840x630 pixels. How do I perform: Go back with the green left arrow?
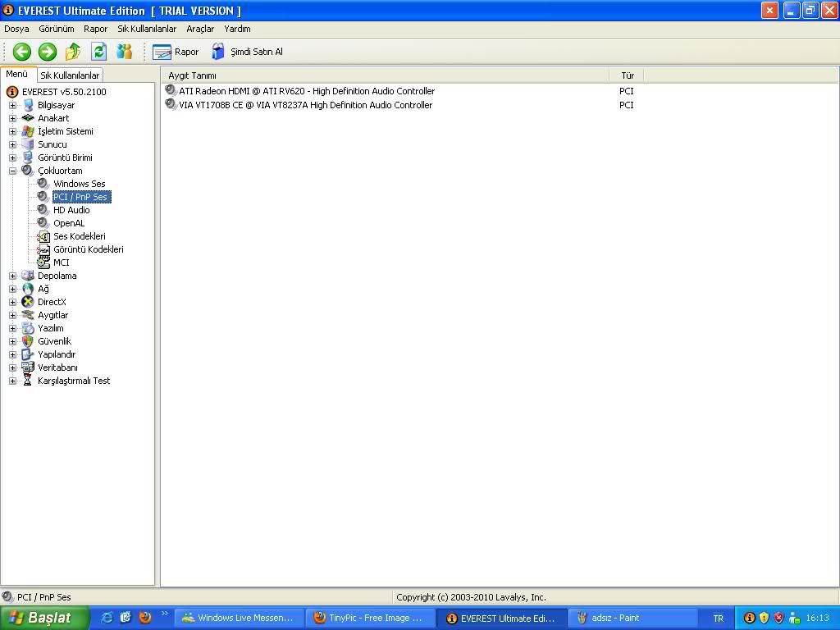pyautogui.click(x=22, y=52)
